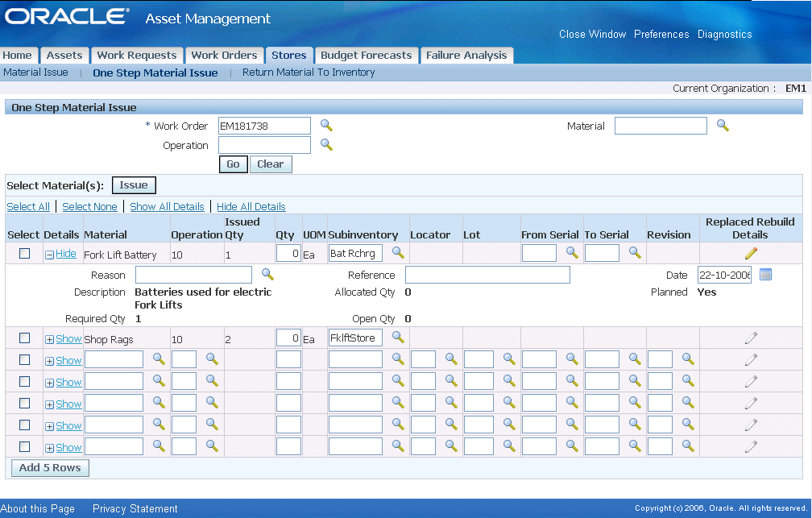Tick checkbox of third empty row

tap(24, 403)
